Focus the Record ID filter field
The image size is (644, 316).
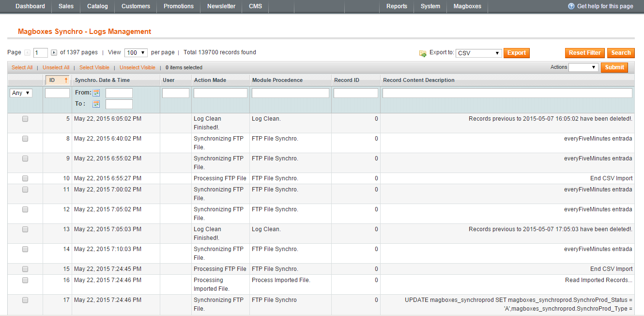point(356,93)
